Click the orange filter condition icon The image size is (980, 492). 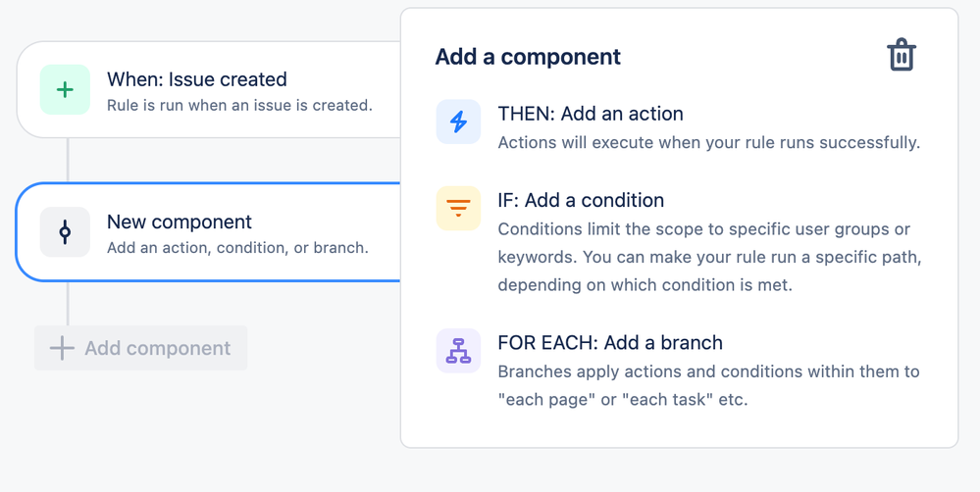458,208
